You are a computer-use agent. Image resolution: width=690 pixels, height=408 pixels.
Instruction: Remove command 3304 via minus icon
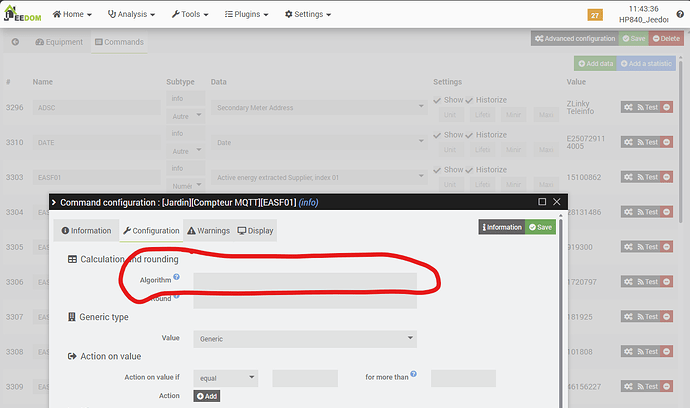tap(667, 212)
